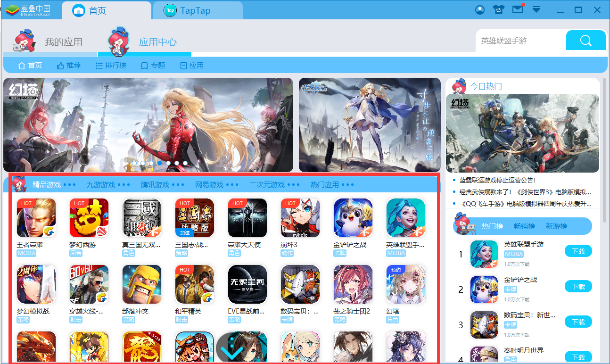Image resolution: width=610 pixels, height=364 pixels.
Task: Open the 今日热门 banner thumbnail
Action: point(522,133)
